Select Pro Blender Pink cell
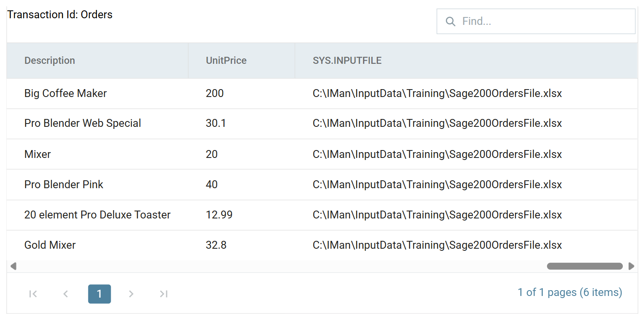The image size is (644, 320). coord(98,184)
